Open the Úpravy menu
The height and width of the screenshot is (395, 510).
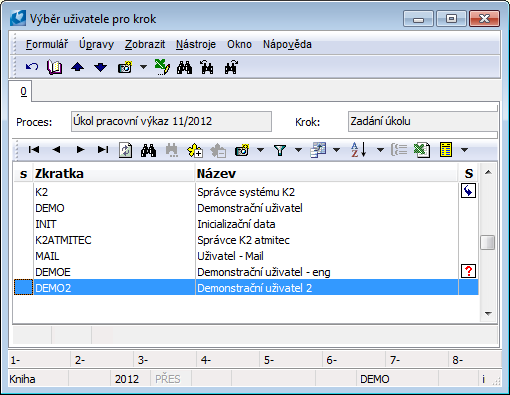pos(96,44)
